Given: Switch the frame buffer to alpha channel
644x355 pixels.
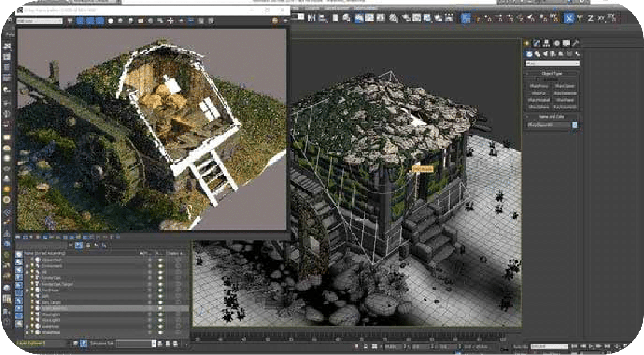Looking at the screenshot, I should [110, 21].
